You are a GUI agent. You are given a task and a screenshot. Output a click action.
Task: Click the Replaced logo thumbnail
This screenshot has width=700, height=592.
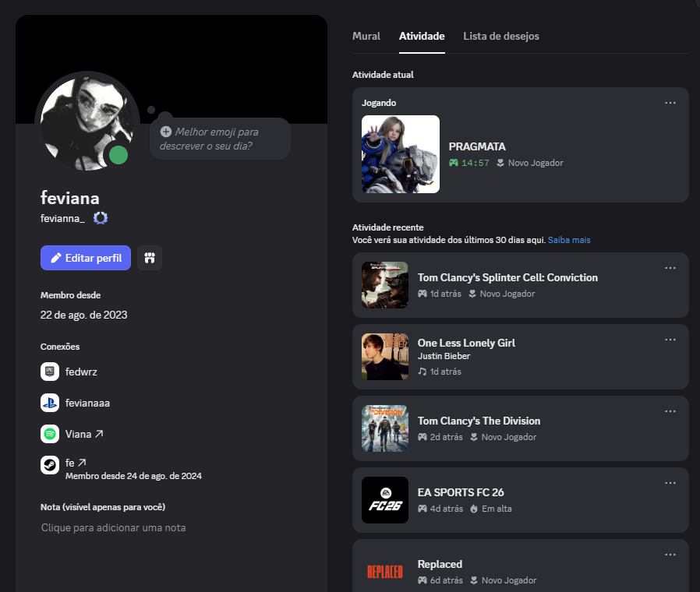(x=385, y=572)
